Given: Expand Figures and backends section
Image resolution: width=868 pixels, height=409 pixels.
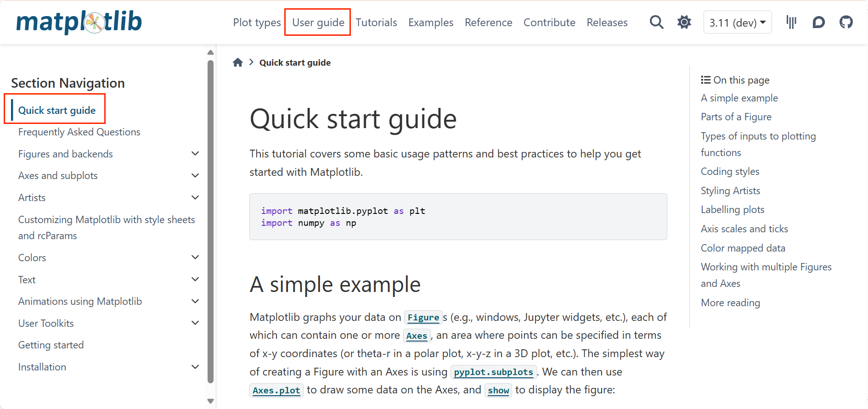Looking at the screenshot, I should point(195,153).
